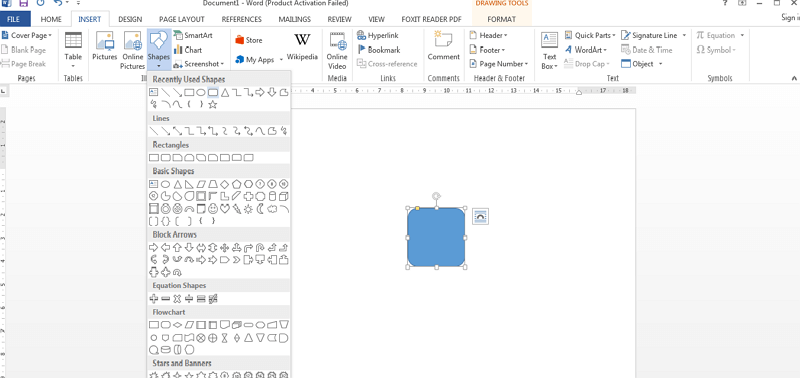
Task: Open the Table dropdown
Action: [73, 51]
